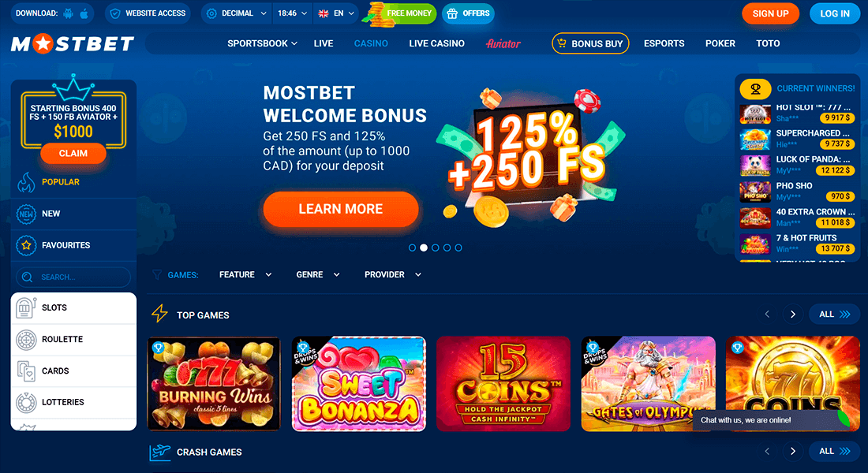The width and height of the screenshot is (868, 473).
Task: Open the Sweet Bonanza game thumbnail
Action: click(x=359, y=384)
